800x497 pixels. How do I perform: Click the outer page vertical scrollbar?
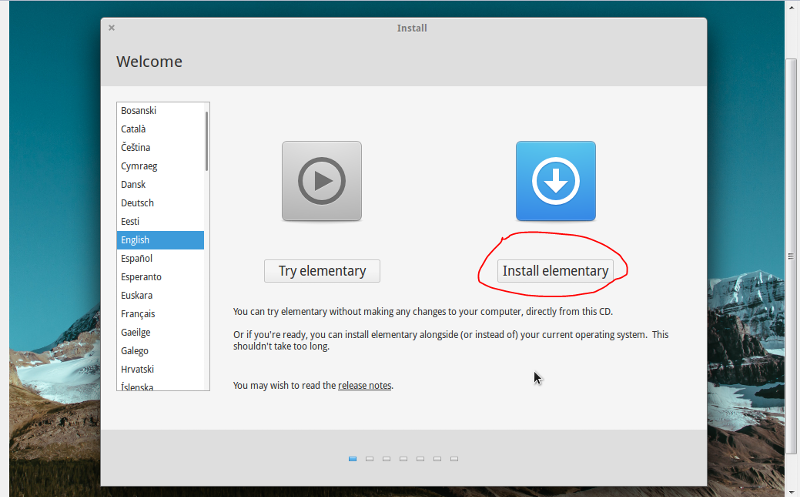[x=791, y=256]
